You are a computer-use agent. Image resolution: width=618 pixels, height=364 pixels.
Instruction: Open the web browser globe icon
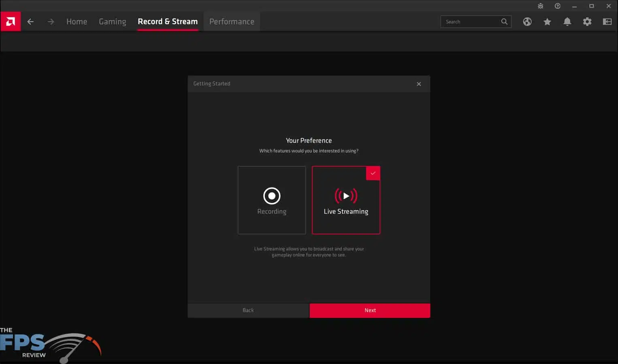[527, 21]
